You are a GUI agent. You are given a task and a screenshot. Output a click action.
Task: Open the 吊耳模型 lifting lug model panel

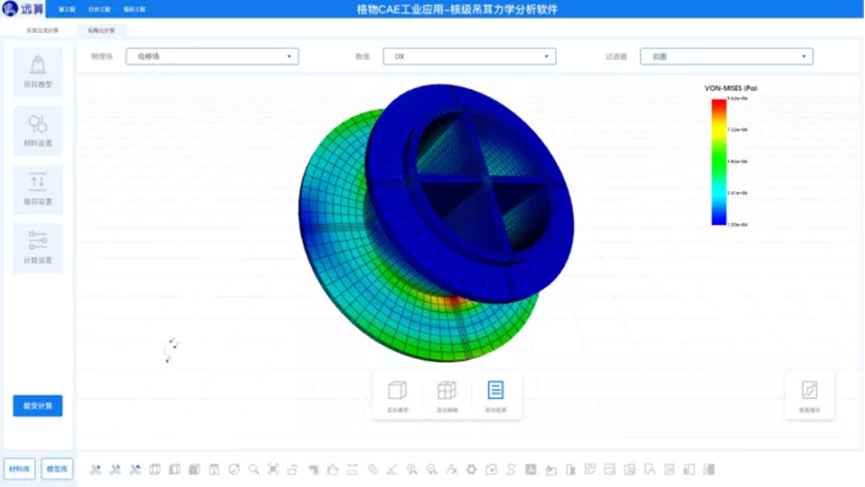pyautogui.click(x=38, y=72)
